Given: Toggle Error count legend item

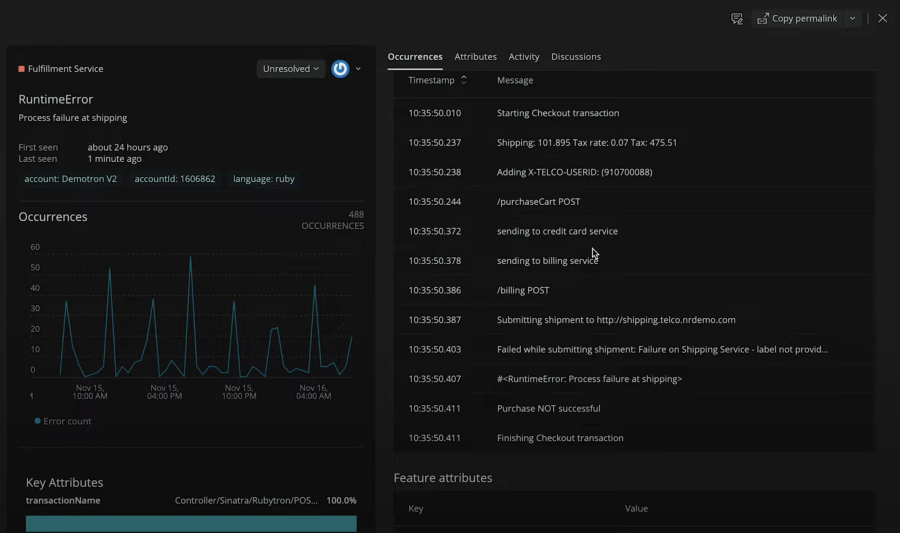Looking at the screenshot, I should (x=63, y=421).
